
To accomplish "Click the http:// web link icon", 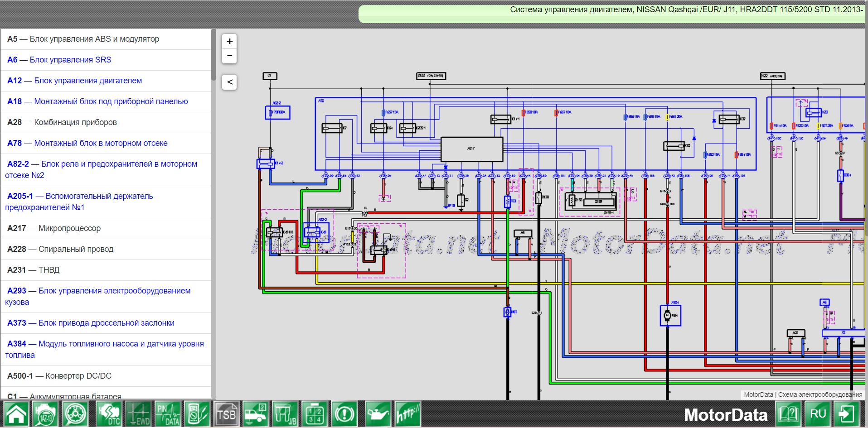I will [x=407, y=414].
